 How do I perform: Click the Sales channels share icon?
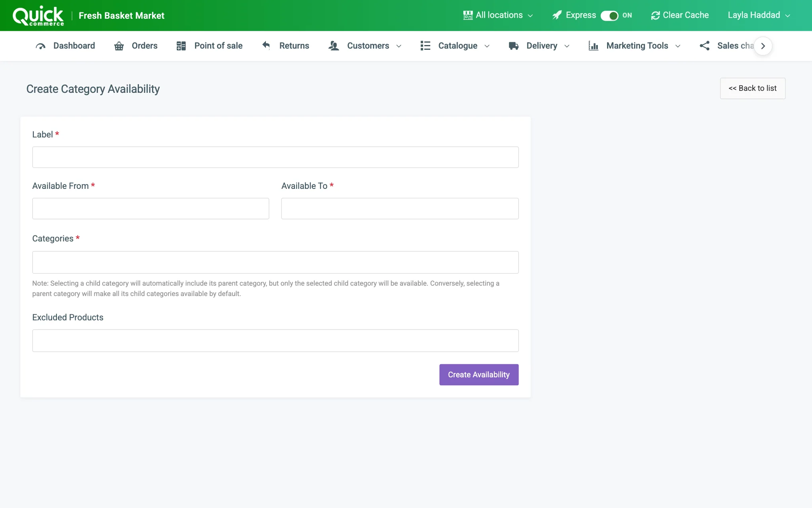click(705, 46)
